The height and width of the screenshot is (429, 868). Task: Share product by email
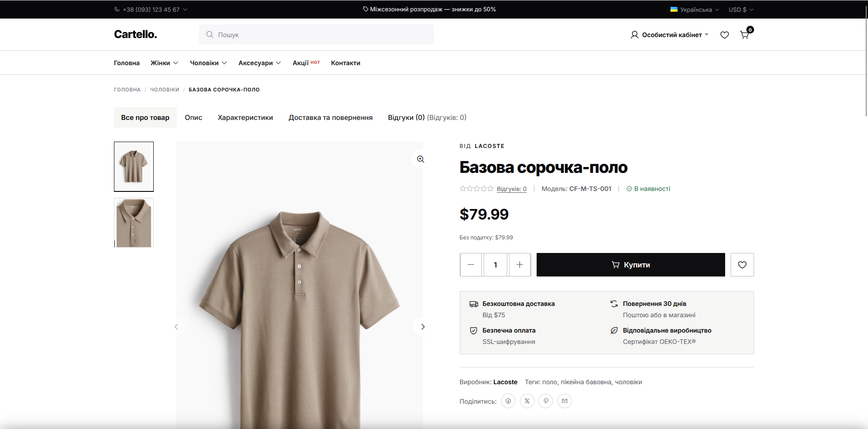tap(565, 401)
